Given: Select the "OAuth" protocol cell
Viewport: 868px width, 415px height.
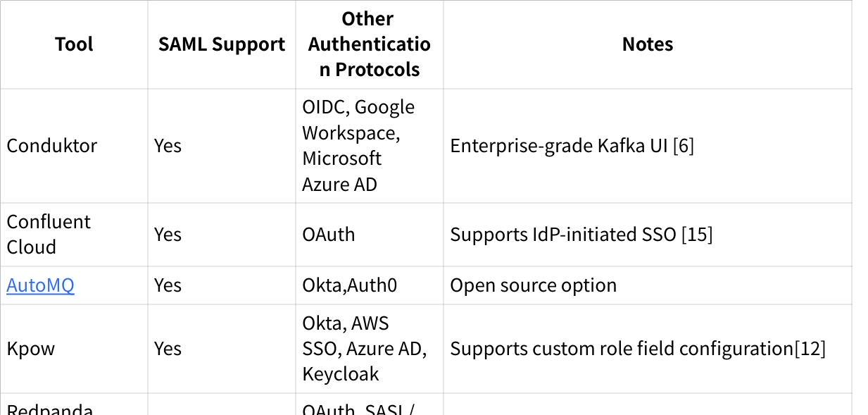Looking at the screenshot, I should point(329,235).
